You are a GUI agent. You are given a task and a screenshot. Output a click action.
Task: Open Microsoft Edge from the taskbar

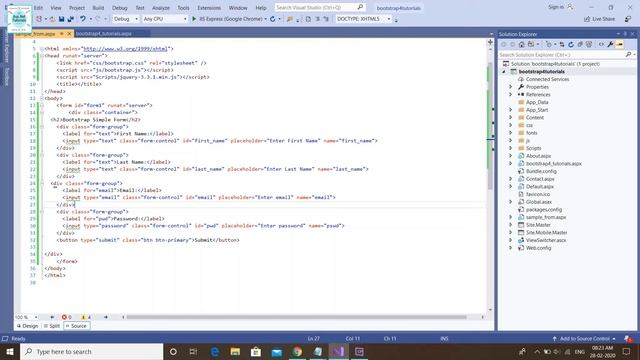[215, 351]
